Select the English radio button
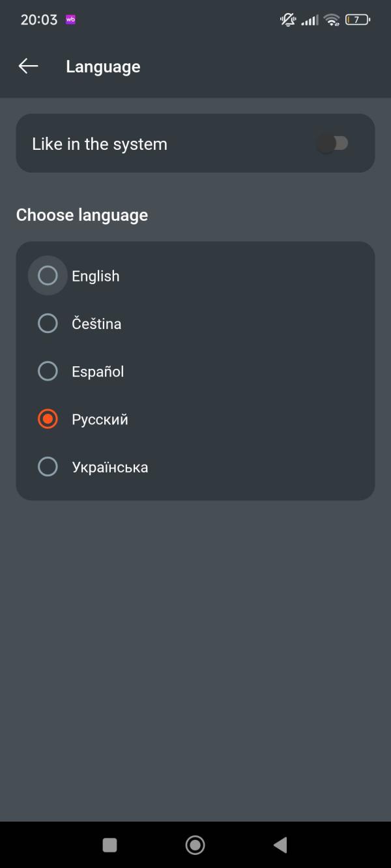391x868 pixels. pos(48,276)
